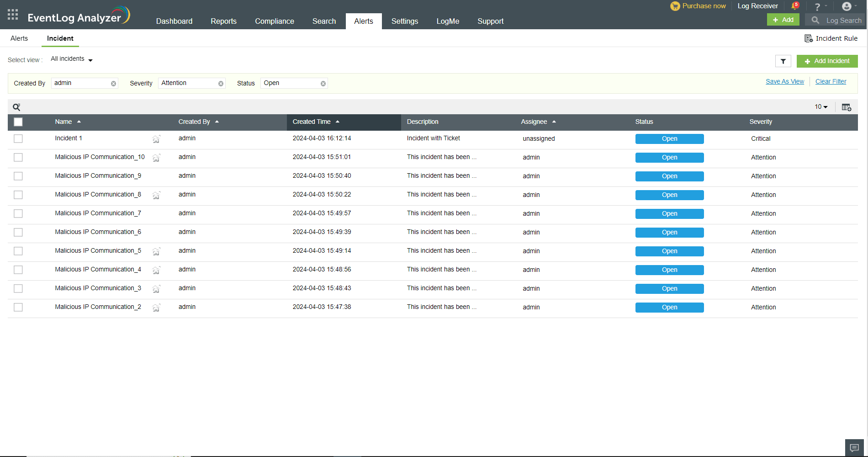The height and width of the screenshot is (457, 868).
Task: Click the broadcast icon next to Incident 1
Action: (x=156, y=139)
